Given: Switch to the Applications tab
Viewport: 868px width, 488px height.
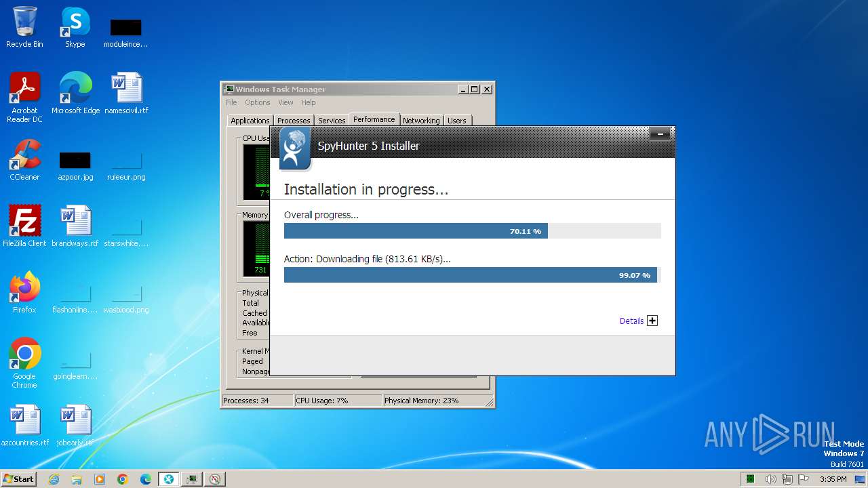Looking at the screenshot, I should (x=250, y=121).
